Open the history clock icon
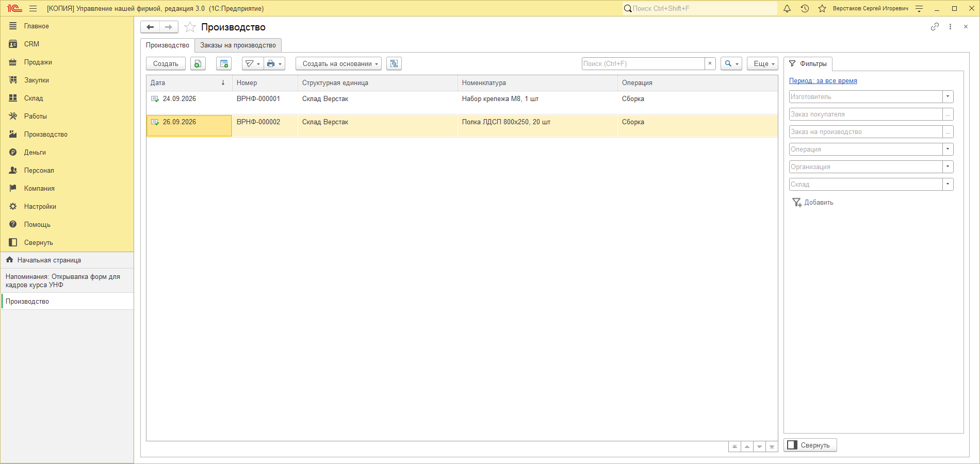This screenshot has width=980, height=464. point(805,8)
